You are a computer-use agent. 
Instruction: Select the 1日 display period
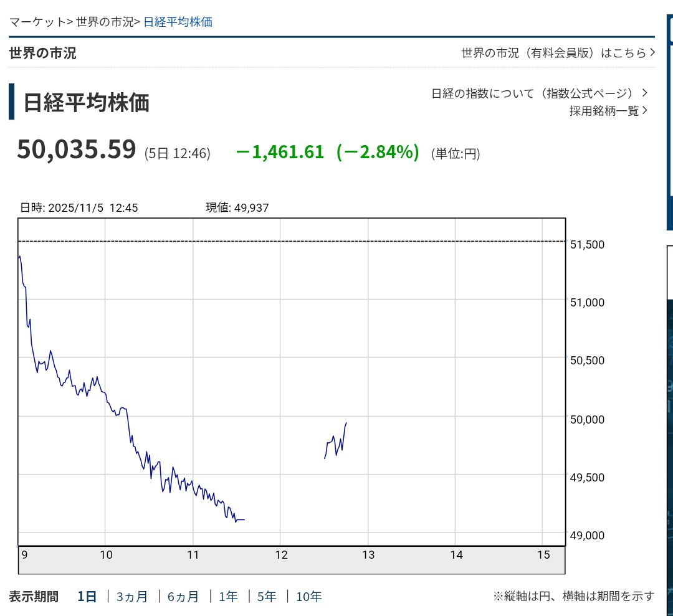click(87, 597)
